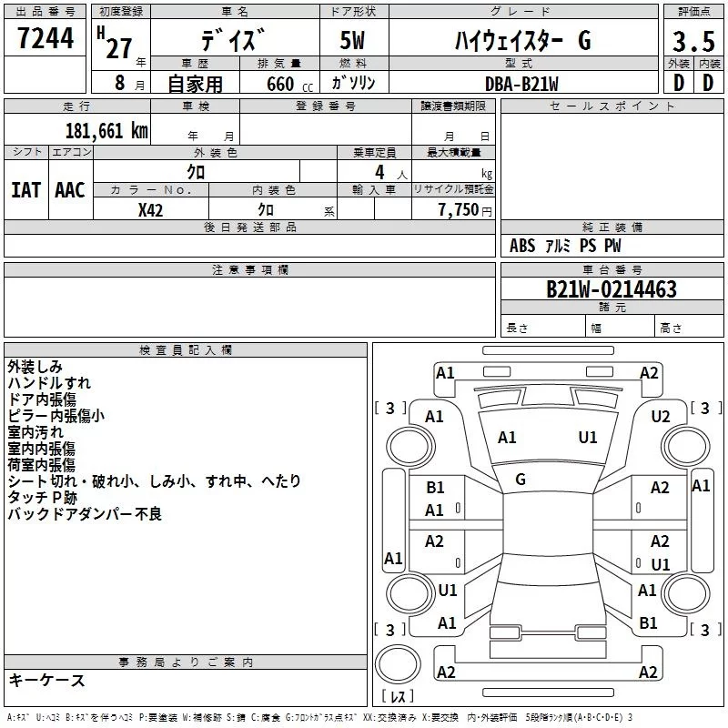This screenshot has height=728, width=728.
Task: Click the car name デイズ
Action: [234, 39]
